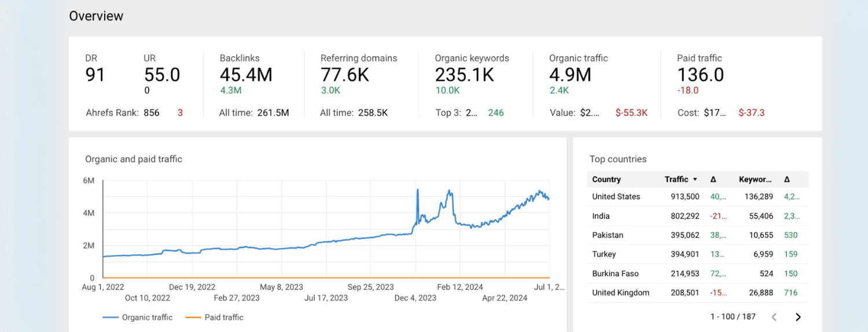Sort table by the Country column header
Screen dimensions: 868x332
pos(606,180)
